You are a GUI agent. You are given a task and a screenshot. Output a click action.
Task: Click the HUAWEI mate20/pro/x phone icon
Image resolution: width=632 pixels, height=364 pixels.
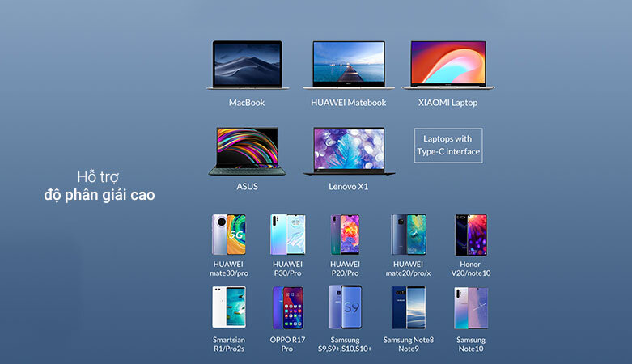[x=408, y=235]
